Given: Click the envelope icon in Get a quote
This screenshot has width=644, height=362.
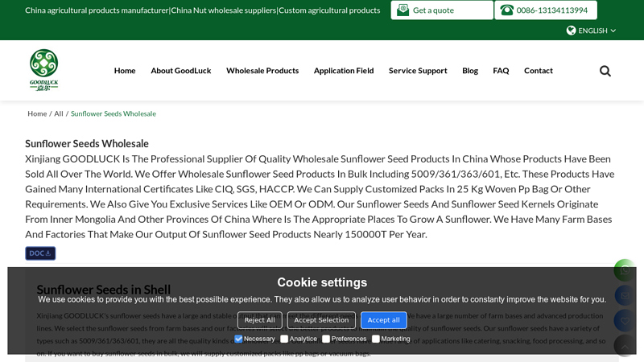Looking at the screenshot, I should (x=403, y=10).
